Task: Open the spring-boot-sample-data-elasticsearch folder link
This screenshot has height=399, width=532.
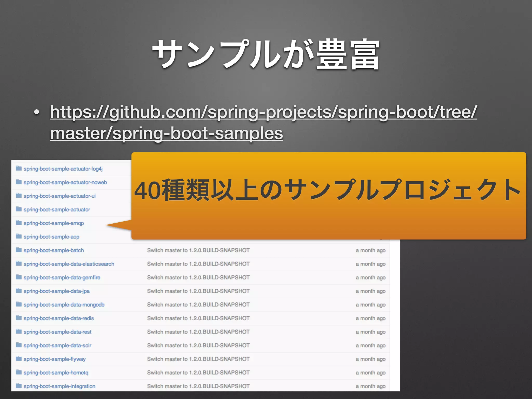Action: (x=69, y=264)
